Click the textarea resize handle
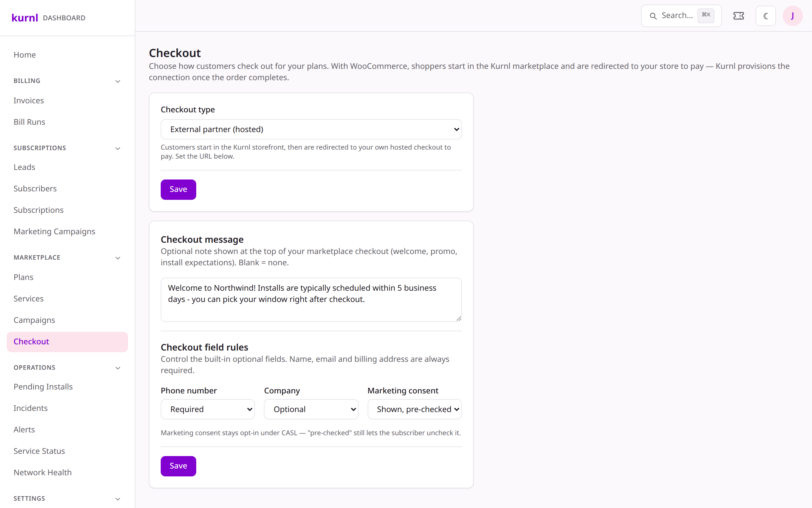 458,318
